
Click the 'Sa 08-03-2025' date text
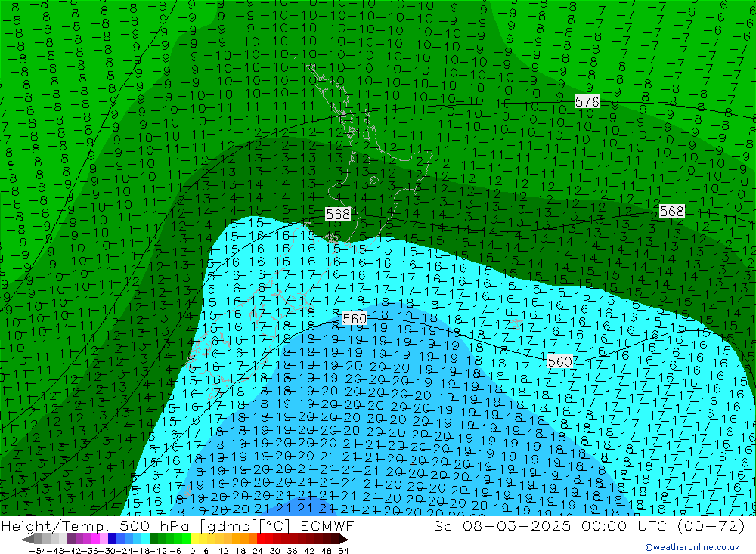point(503,525)
